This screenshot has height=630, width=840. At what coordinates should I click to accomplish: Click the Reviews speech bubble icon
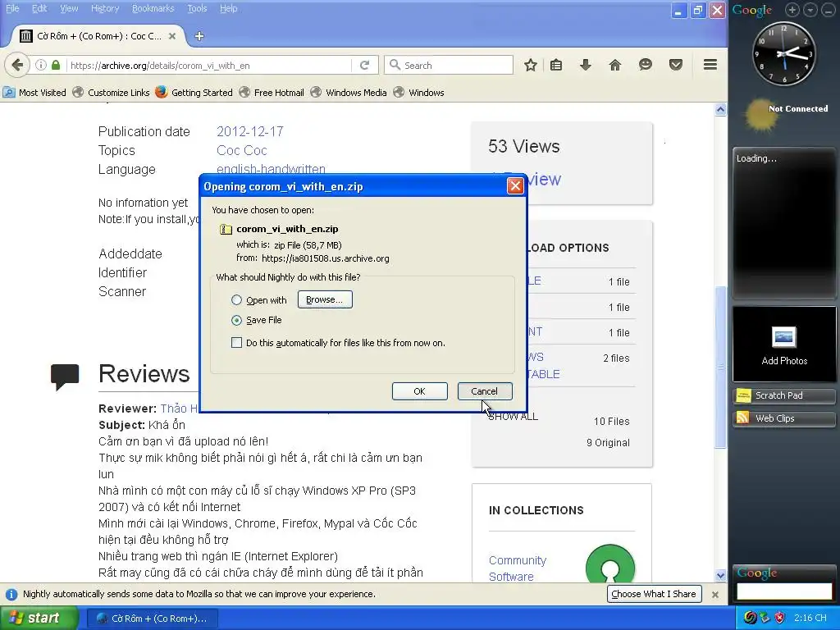(x=65, y=377)
